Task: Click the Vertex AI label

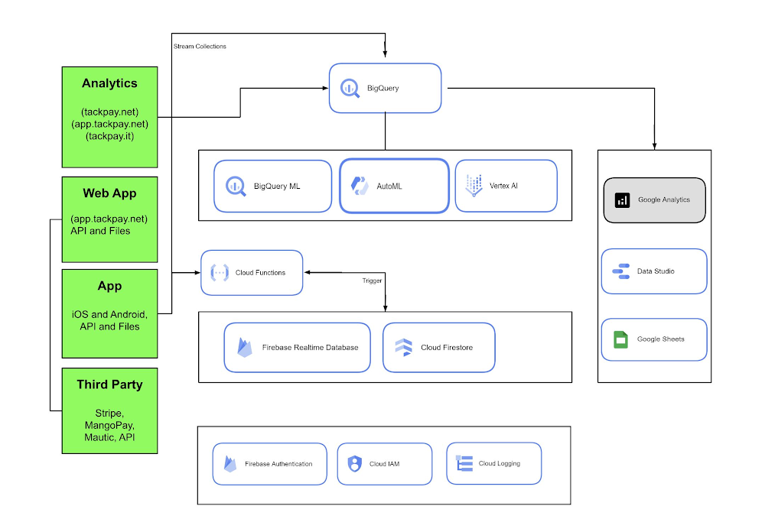Action: [x=503, y=186]
